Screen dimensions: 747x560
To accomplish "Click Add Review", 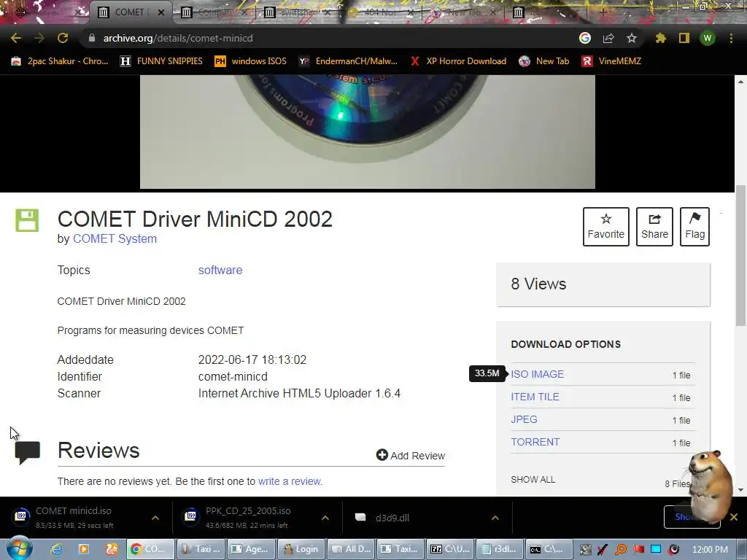I will pyautogui.click(x=411, y=455).
